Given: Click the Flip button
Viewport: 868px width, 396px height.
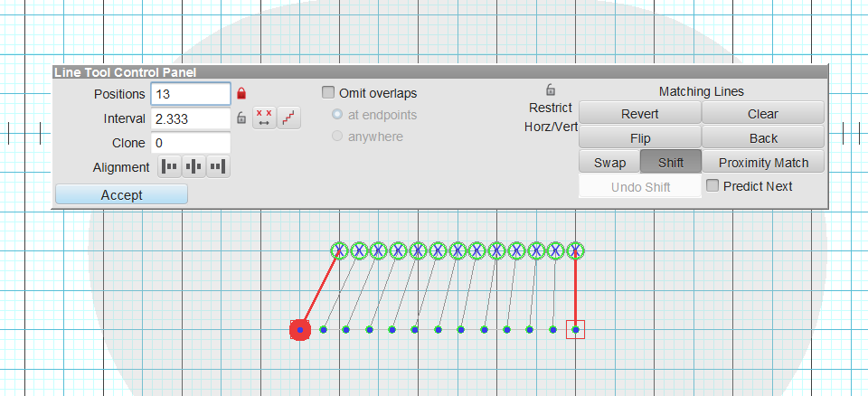Looking at the screenshot, I should point(639,138).
